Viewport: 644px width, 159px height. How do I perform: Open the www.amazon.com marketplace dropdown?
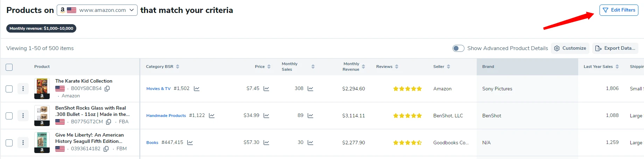97,10
